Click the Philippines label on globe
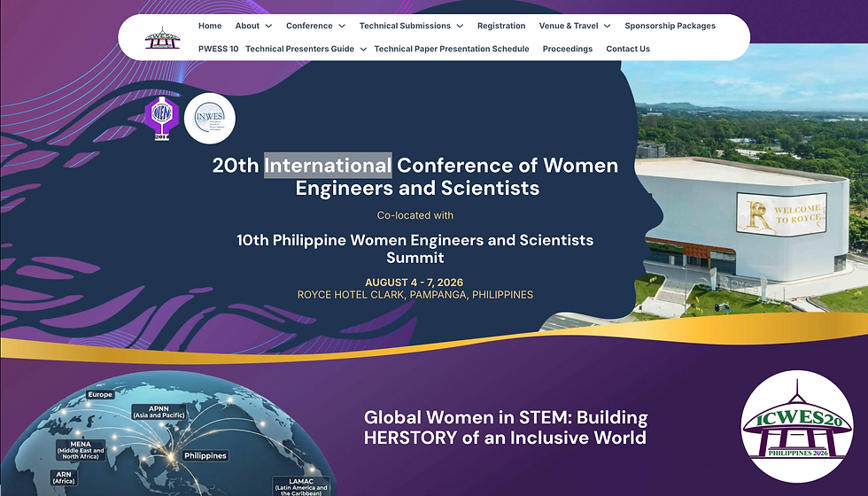868x496 pixels. 205,455
